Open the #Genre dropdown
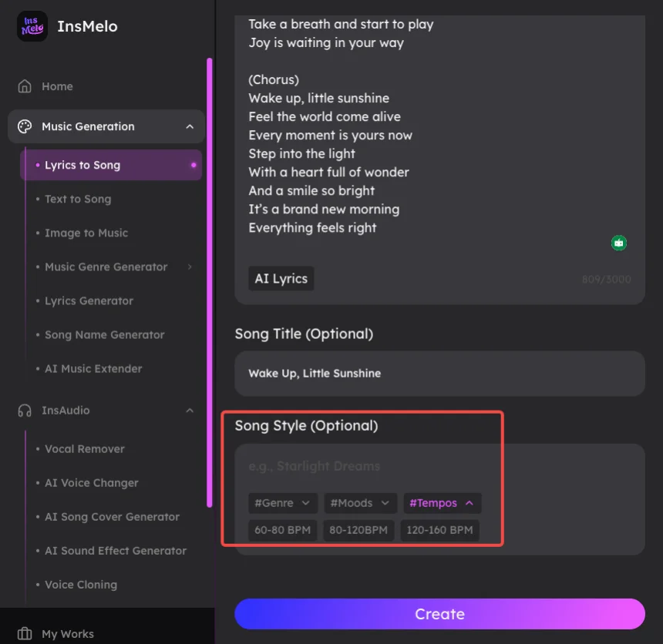The image size is (663, 644). [282, 502]
